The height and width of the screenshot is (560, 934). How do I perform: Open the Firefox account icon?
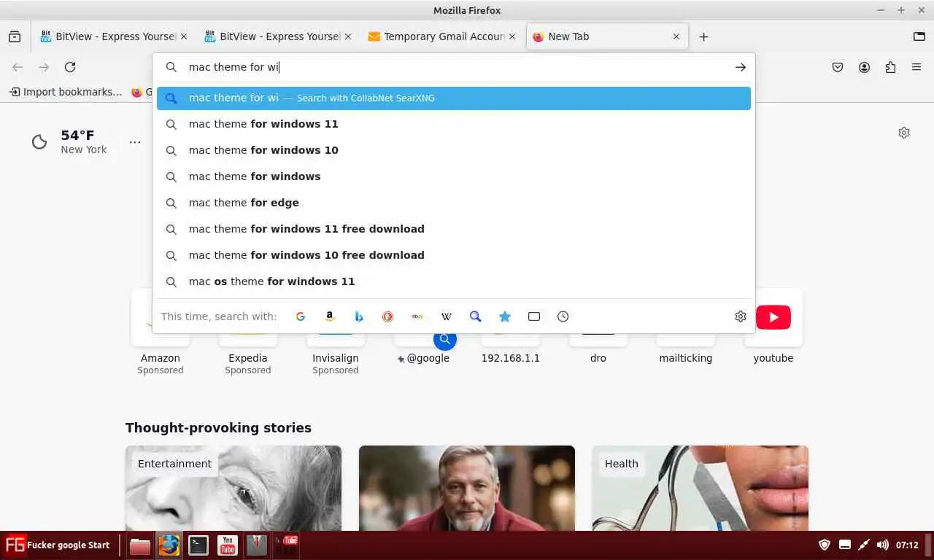[864, 67]
